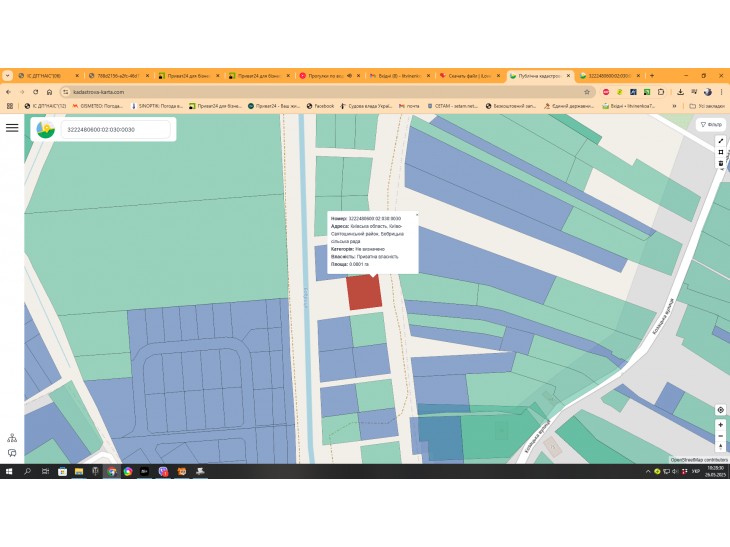
Task: Reset map north compass button
Action: coord(721,446)
